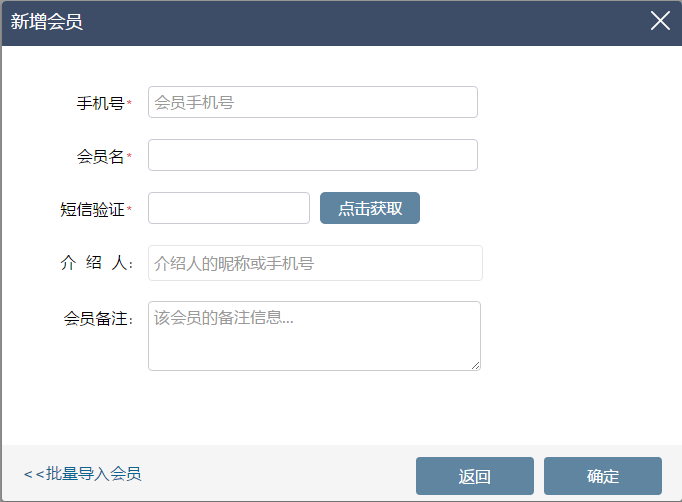The height and width of the screenshot is (502, 682).
Task: Confirm with the 确定 button
Action: 603,476
